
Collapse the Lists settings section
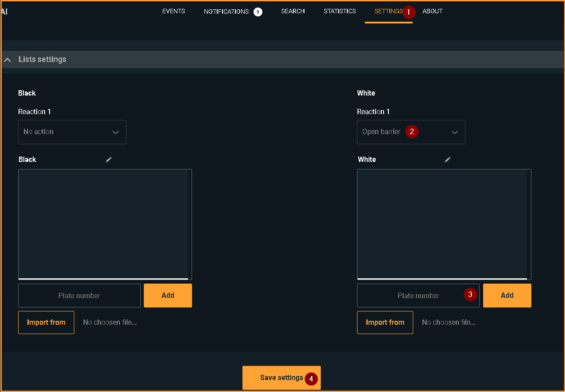click(8, 59)
